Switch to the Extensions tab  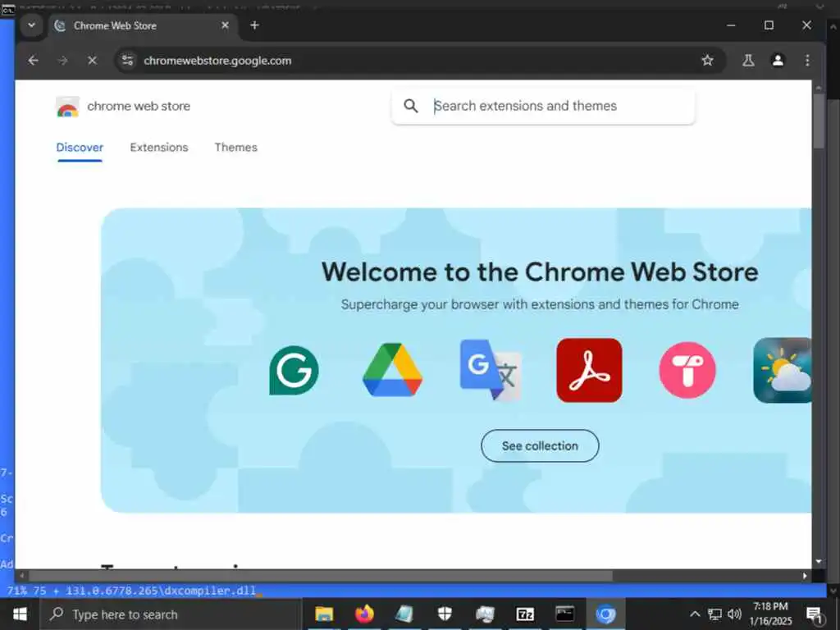pyautogui.click(x=159, y=148)
